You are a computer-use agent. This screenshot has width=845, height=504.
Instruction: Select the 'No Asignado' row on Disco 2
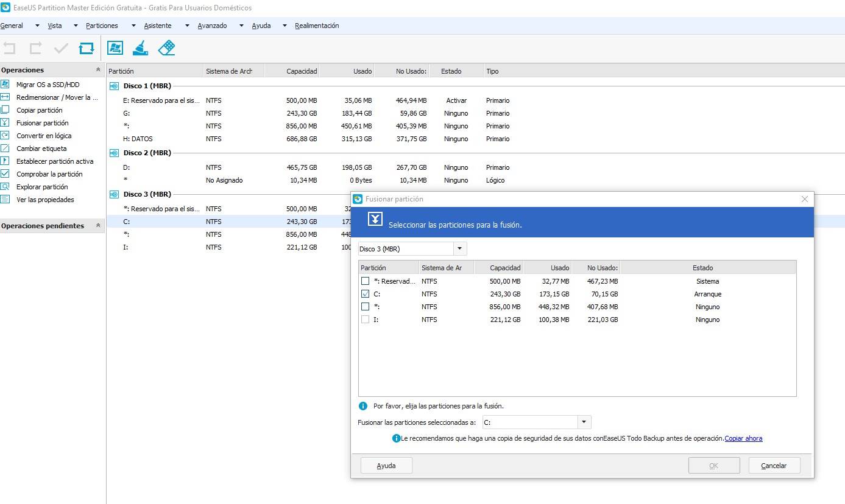[x=475, y=180]
